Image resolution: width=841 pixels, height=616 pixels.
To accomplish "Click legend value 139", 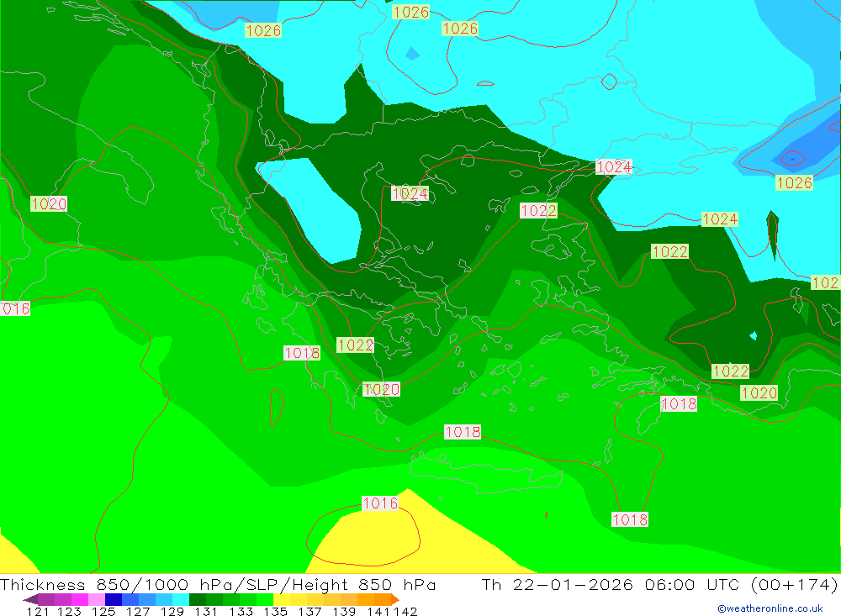I will tap(344, 612).
